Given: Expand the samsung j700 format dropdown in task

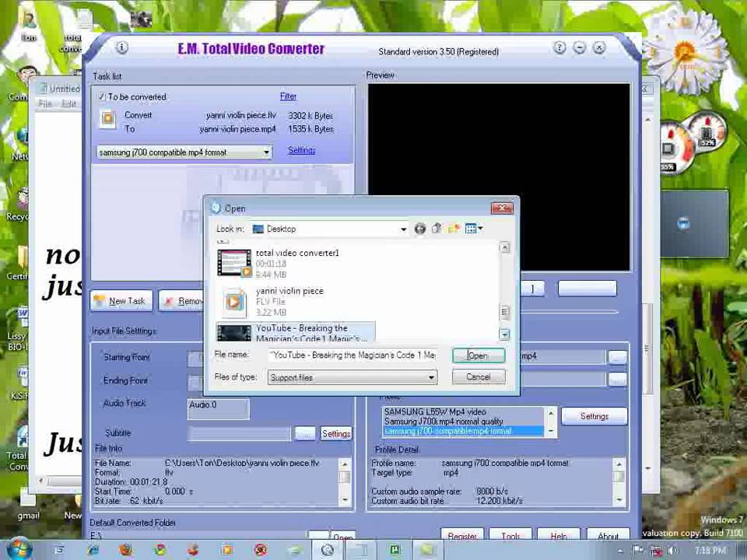Looking at the screenshot, I should click(x=266, y=153).
